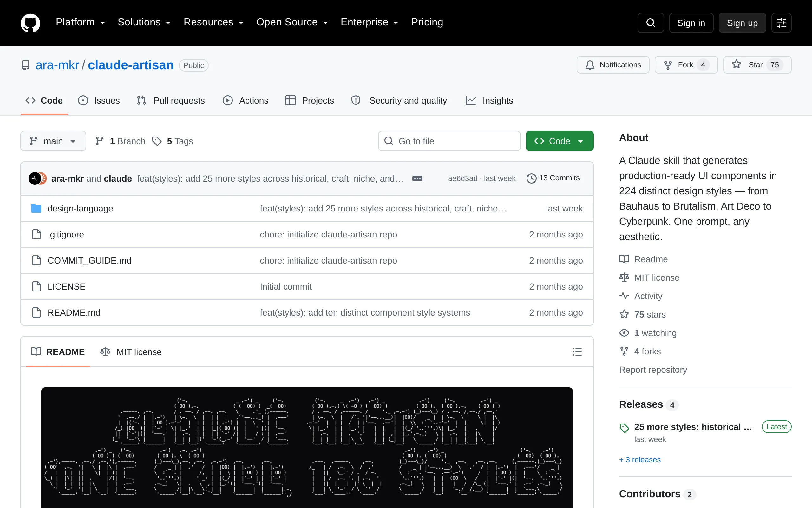Open the green Code clone dropdown
This screenshot has height=508, width=812.
pyautogui.click(x=560, y=141)
